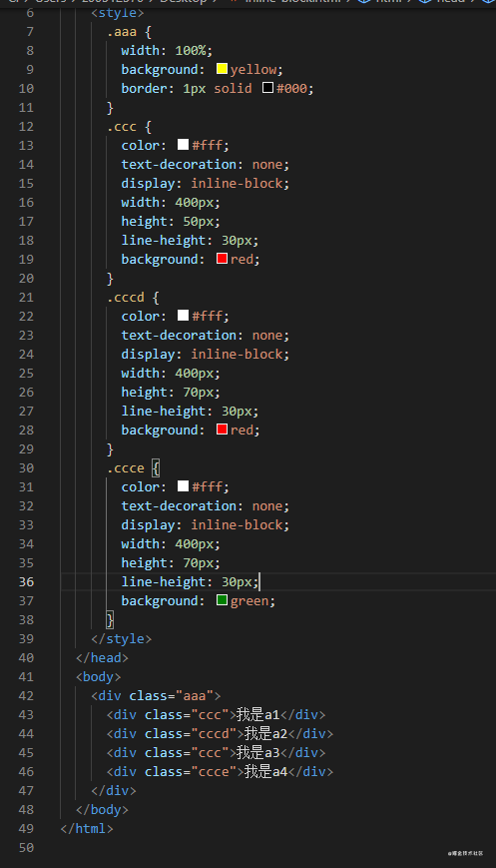
Task: Open the #fff swatch on line 22
Action: coord(183,316)
